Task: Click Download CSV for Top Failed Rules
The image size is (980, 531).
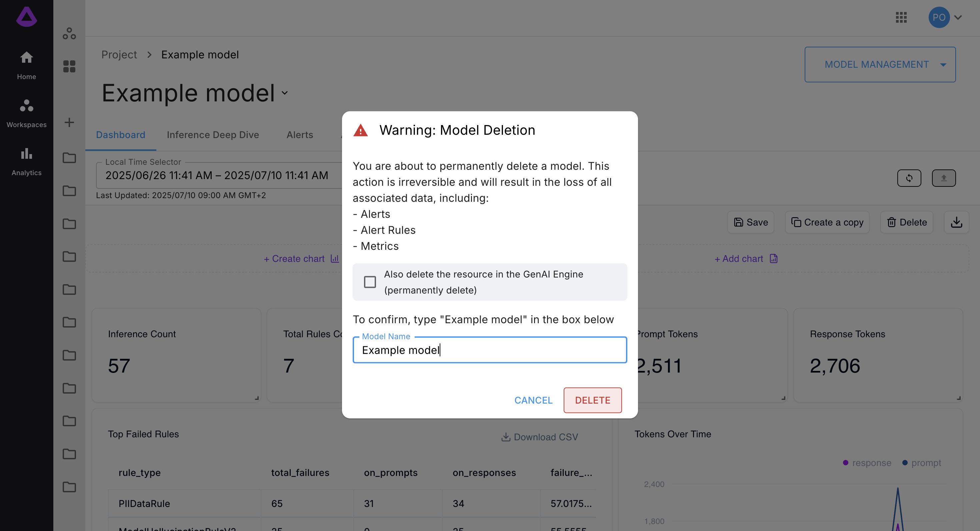Action: coord(539,437)
